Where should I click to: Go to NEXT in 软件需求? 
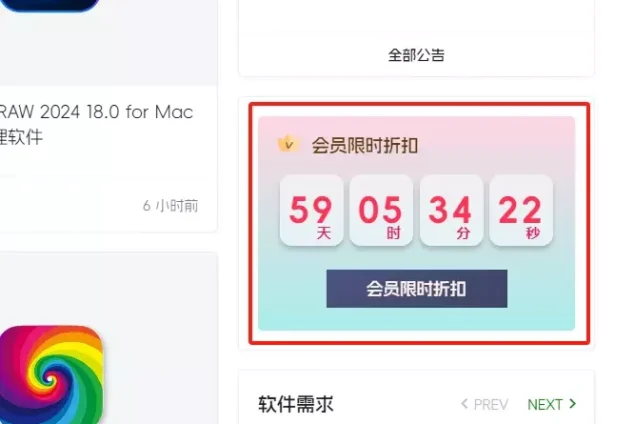click(x=545, y=404)
